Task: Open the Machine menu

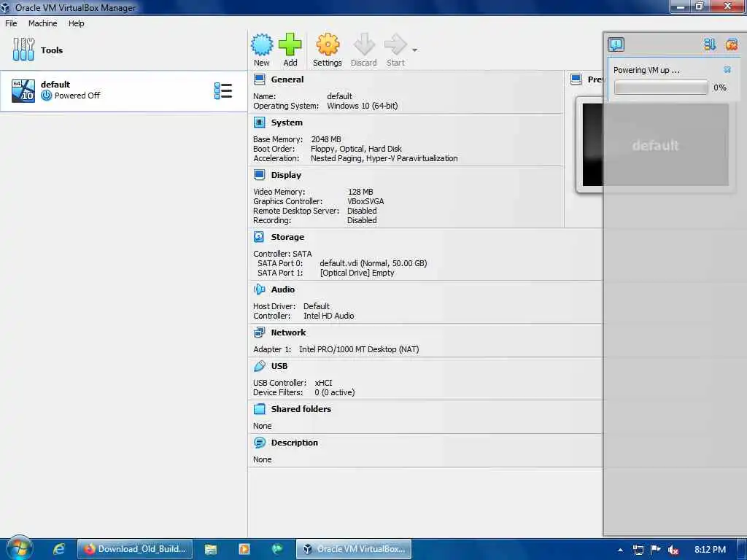Action: coord(43,23)
